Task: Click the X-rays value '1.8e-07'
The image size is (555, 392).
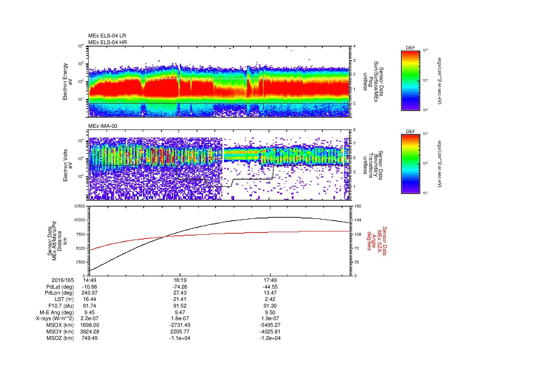Action: 180,318
